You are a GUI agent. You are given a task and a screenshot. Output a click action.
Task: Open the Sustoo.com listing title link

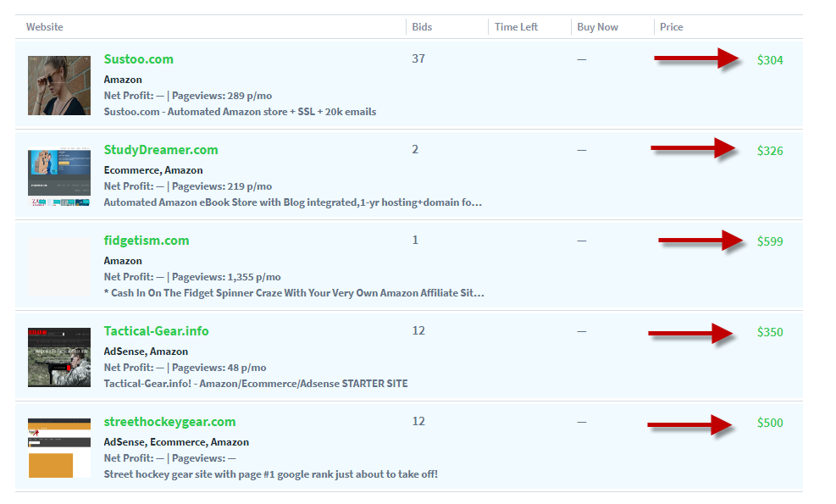click(x=138, y=59)
